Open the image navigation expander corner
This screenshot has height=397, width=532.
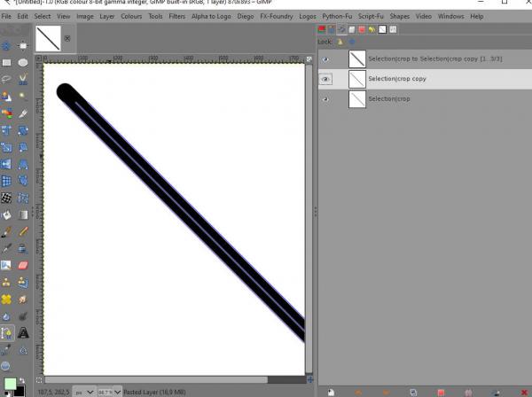(310, 379)
